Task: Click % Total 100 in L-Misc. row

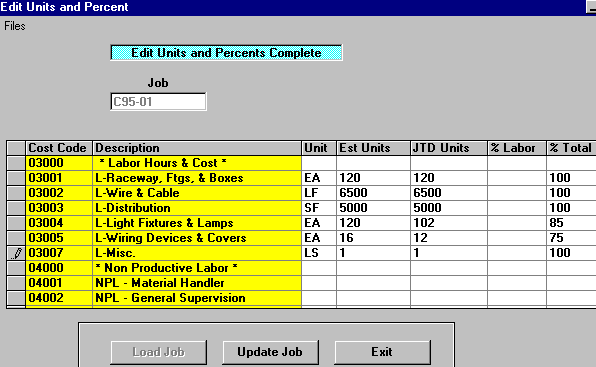Action: [x=571, y=253]
